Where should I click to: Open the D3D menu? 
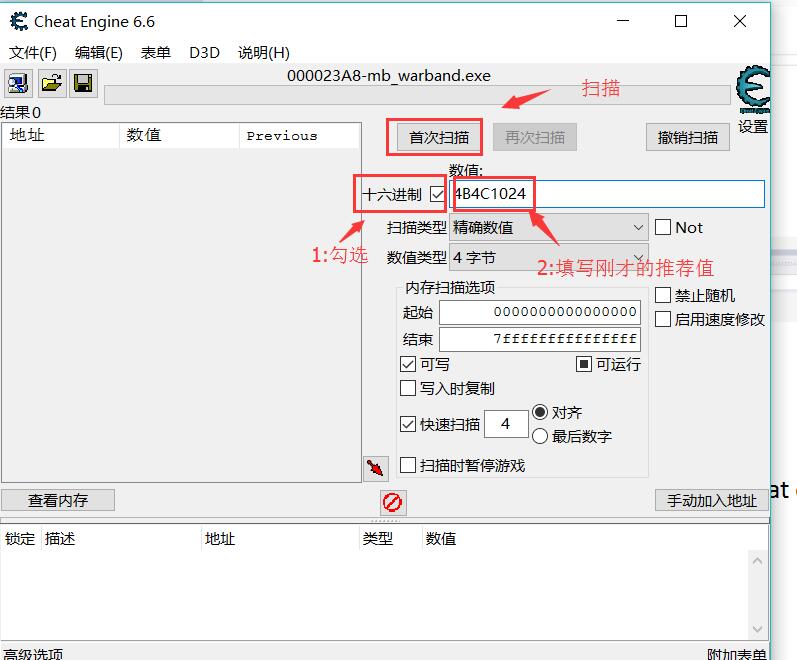204,52
